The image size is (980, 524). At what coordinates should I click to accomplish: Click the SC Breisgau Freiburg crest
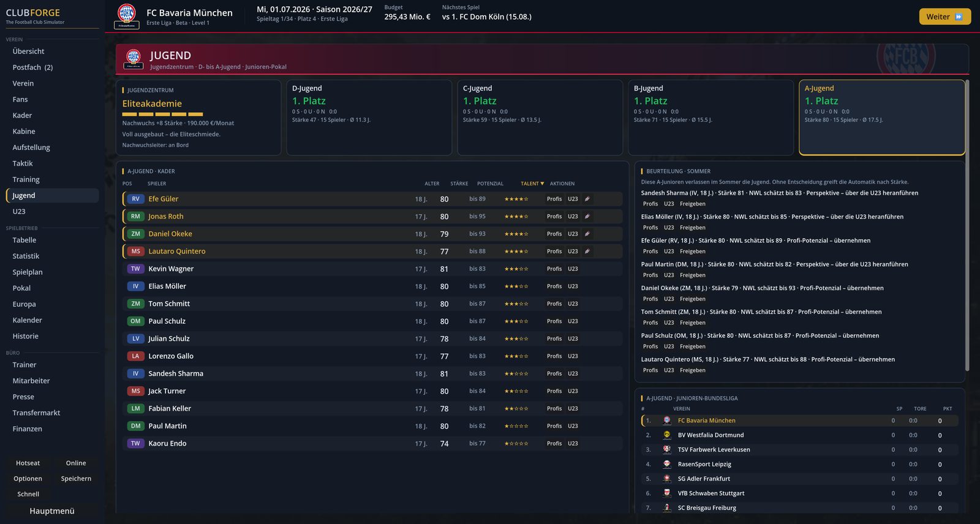(667, 507)
